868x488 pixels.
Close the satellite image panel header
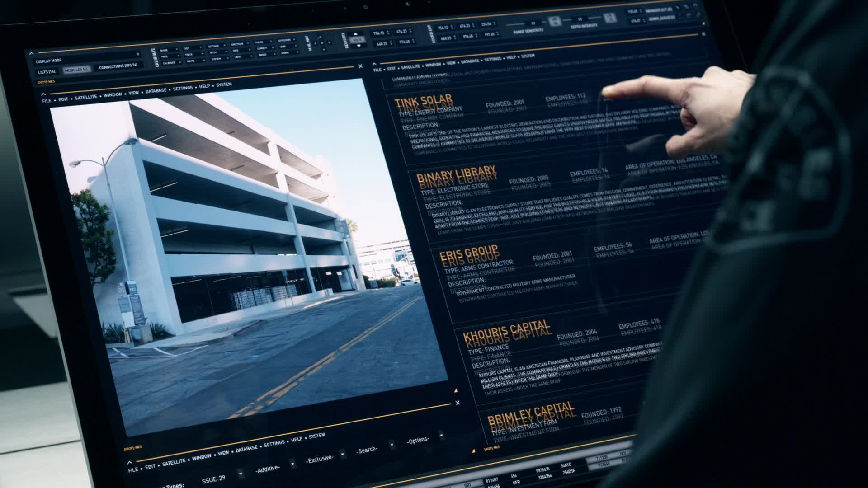click(360, 66)
